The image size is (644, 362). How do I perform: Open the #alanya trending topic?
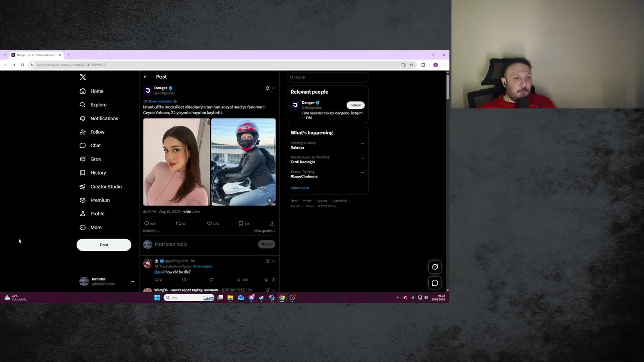coord(297,148)
